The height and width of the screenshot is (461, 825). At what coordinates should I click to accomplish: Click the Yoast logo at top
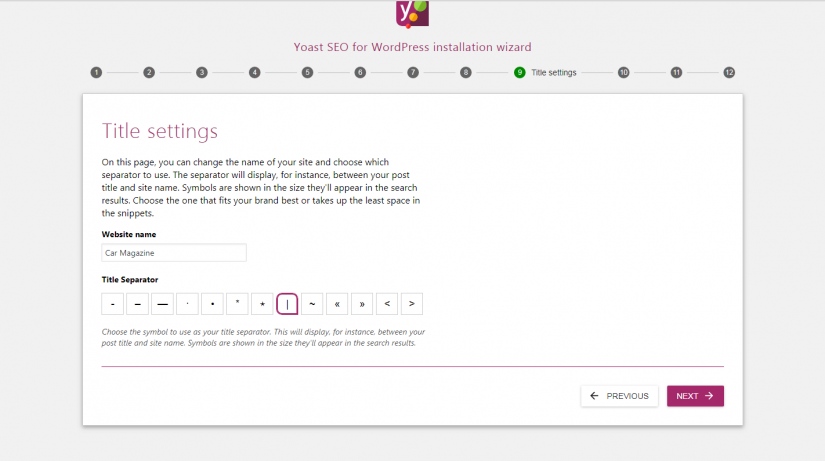tap(412, 13)
